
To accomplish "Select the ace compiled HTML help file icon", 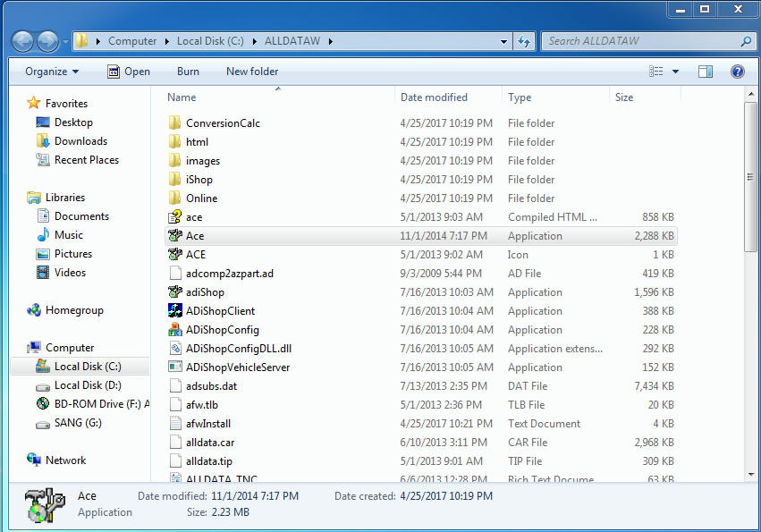I will pyautogui.click(x=174, y=217).
